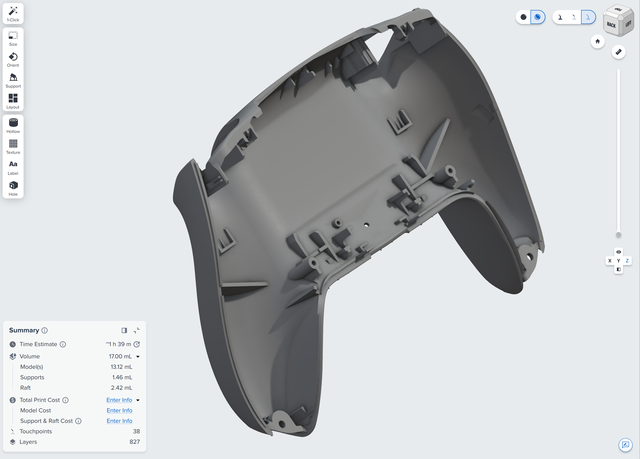
Task: Toggle half-shaded slice view below Y
Action: (x=618, y=269)
